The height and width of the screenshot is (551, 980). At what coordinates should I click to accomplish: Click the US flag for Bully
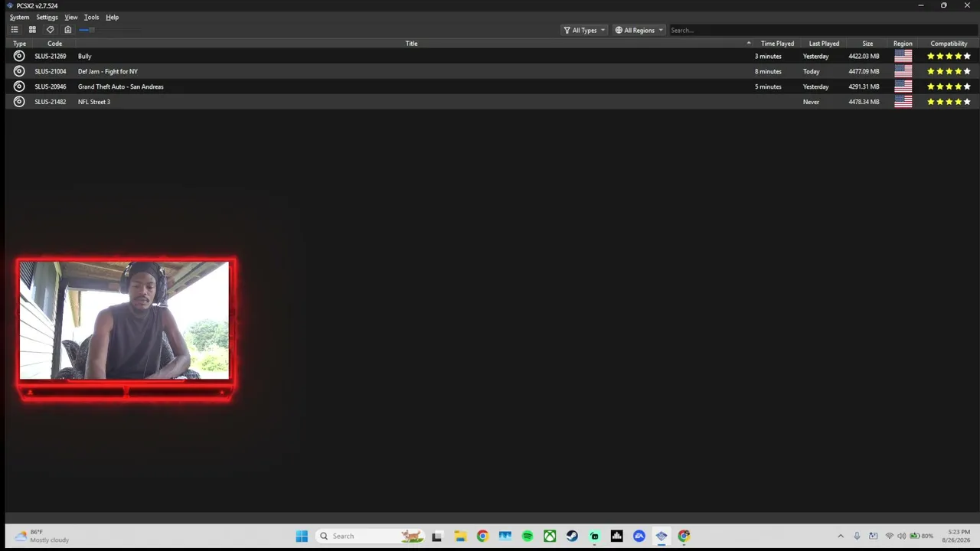click(x=903, y=56)
